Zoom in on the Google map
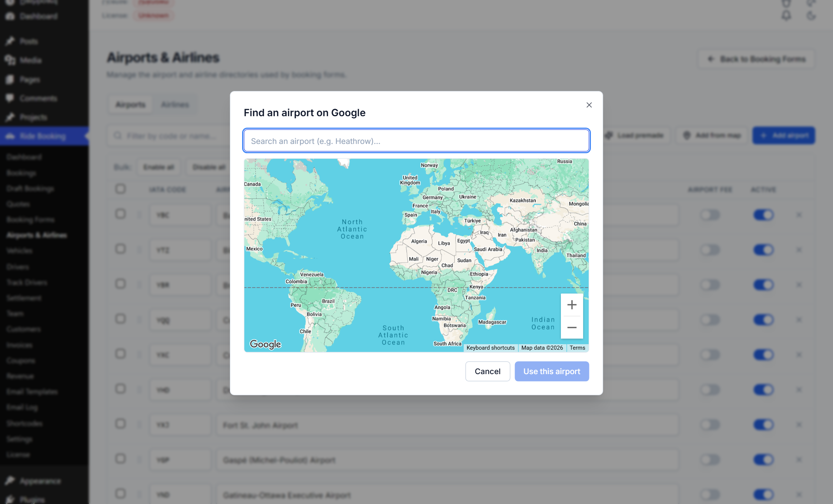The image size is (833, 504). 572,305
